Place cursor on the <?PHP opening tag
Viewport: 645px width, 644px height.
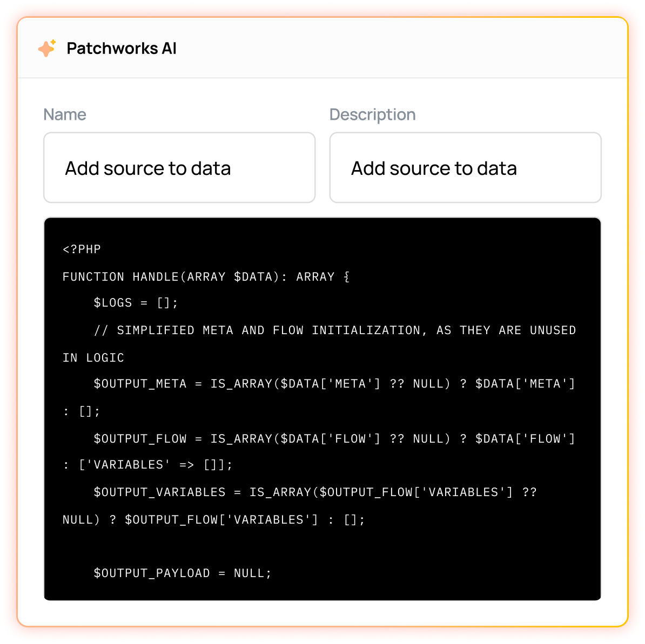82,249
